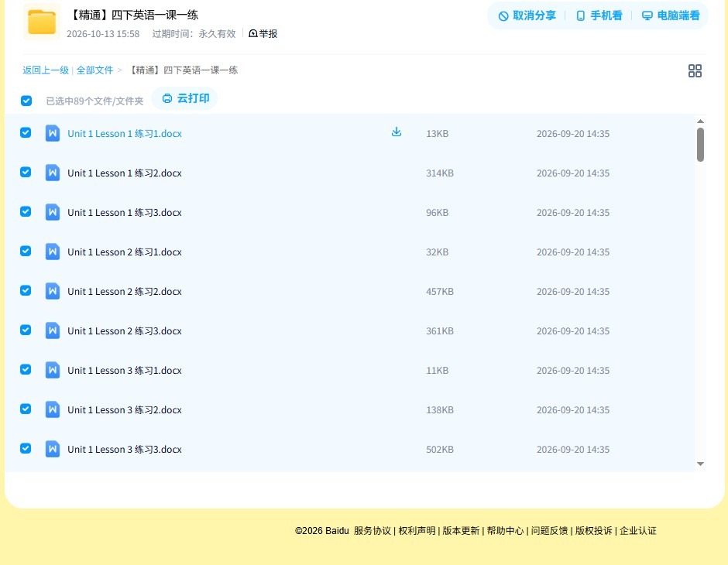Click the file list scrollbar thumb

[701, 145]
